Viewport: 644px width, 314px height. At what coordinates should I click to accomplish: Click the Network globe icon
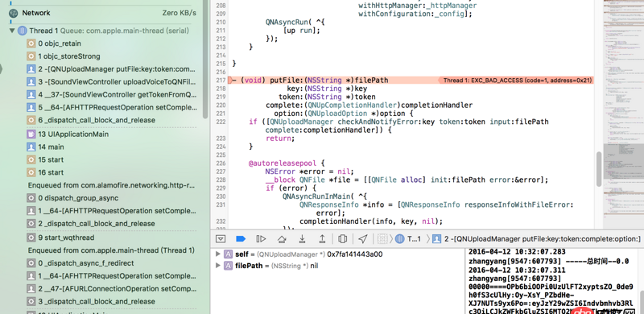click(13, 13)
